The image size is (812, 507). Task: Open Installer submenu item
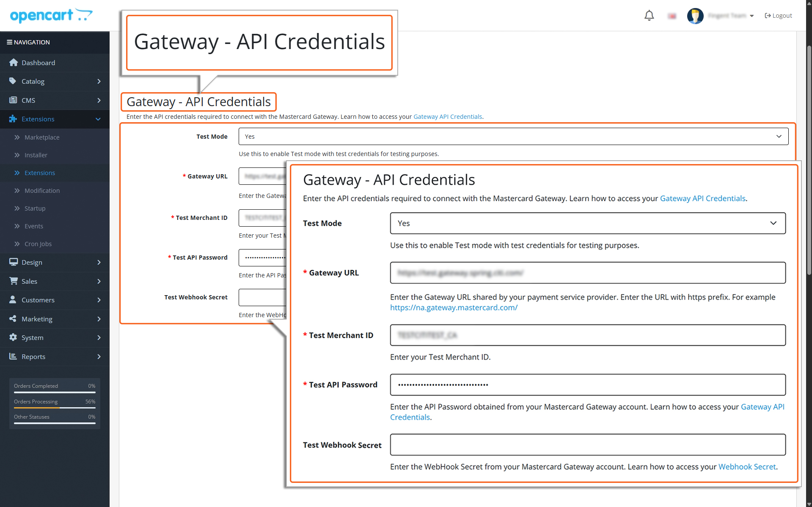(x=55, y=155)
